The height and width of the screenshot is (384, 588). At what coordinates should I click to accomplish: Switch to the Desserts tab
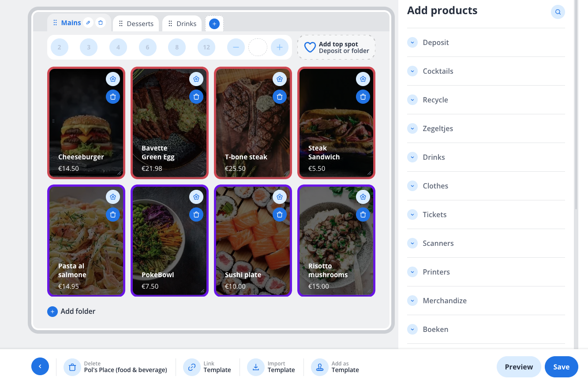coord(140,24)
